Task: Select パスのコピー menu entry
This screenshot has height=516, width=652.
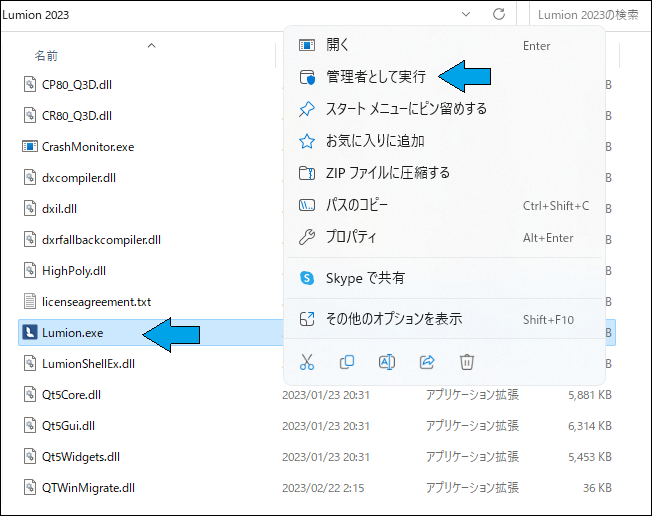Action: pyautogui.click(x=444, y=205)
